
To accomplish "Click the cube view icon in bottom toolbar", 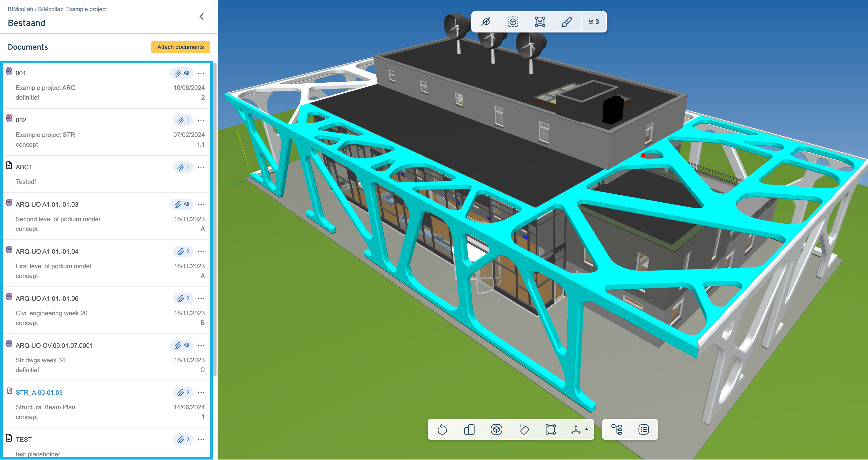I will (496, 430).
